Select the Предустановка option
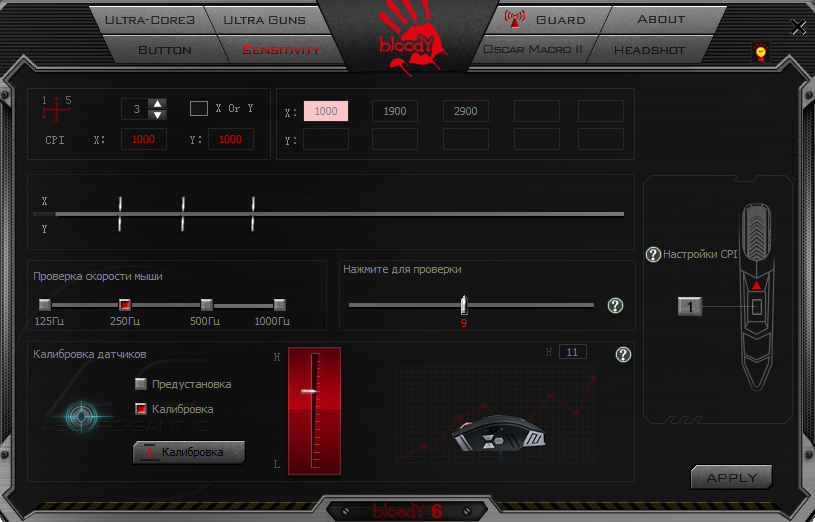815x522 pixels. tap(141, 384)
